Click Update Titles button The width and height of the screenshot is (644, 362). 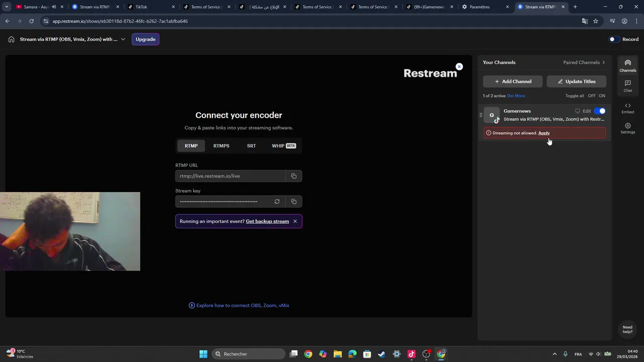click(576, 81)
